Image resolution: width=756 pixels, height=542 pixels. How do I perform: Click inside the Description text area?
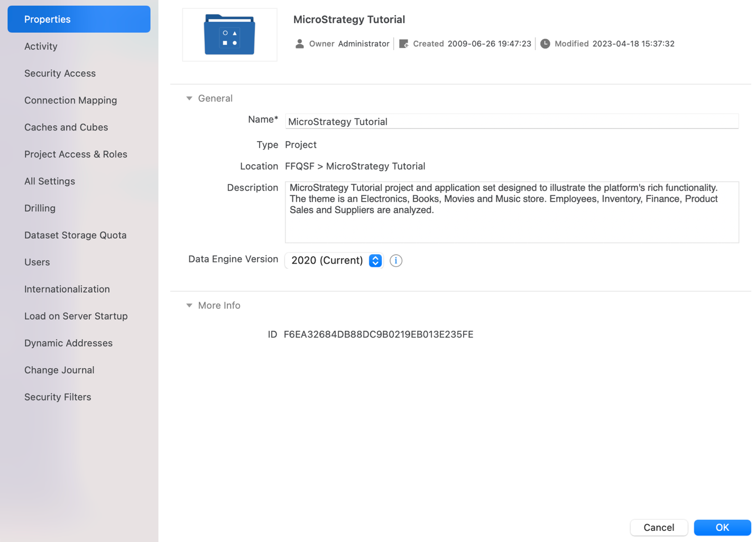pos(512,212)
